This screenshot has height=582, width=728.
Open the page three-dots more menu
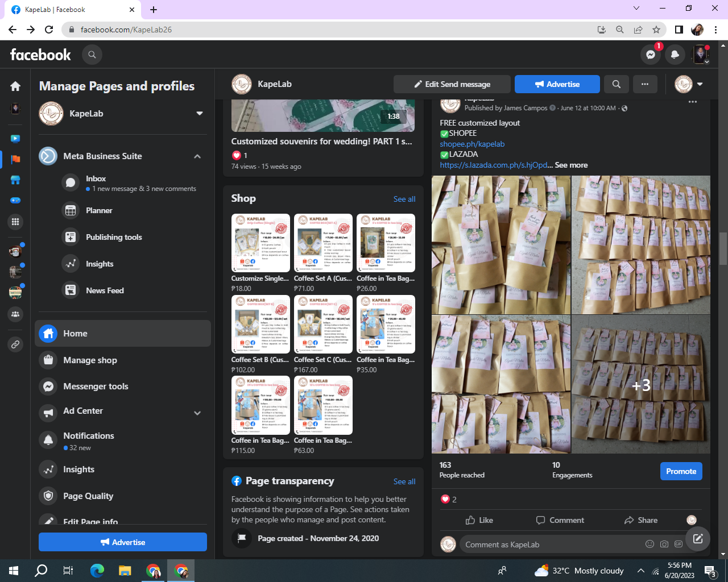click(645, 84)
